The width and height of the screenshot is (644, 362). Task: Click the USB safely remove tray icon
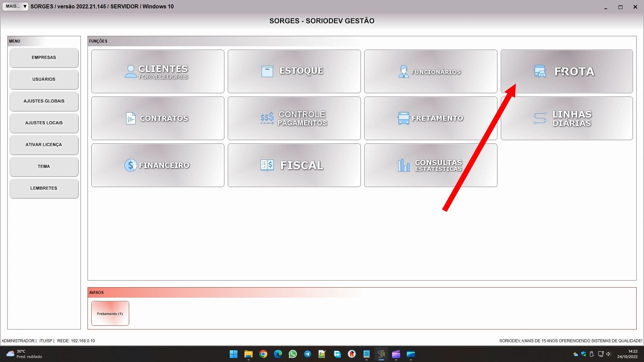592,354
